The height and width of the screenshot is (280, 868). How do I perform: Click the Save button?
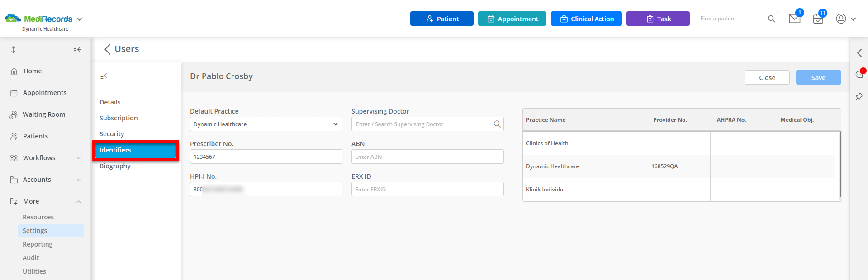pos(818,77)
